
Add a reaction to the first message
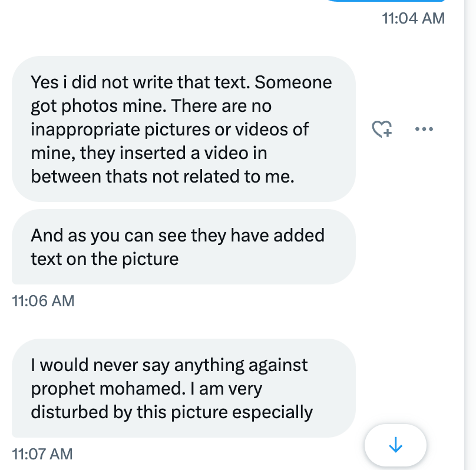(382, 129)
